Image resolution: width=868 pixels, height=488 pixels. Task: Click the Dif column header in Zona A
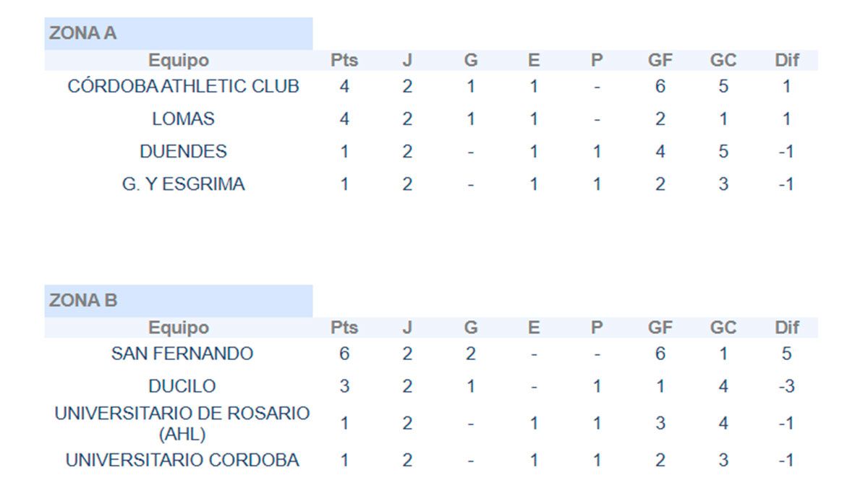tap(786, 61)
